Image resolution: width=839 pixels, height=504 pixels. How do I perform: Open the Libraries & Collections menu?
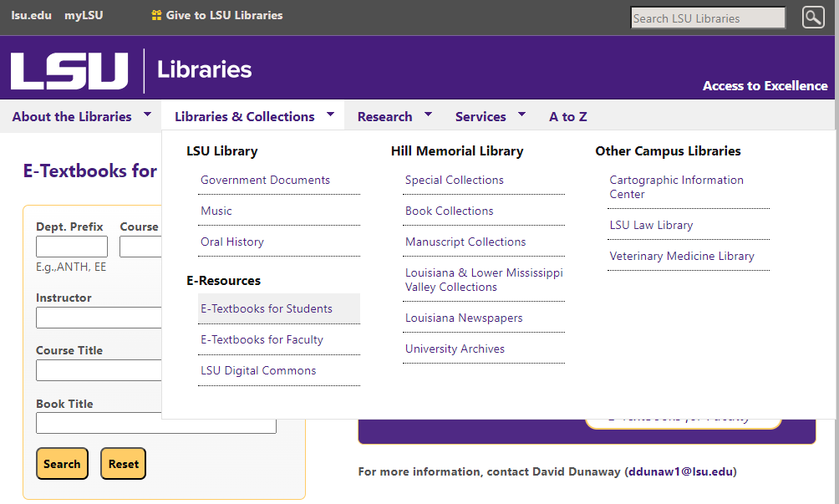245,117
